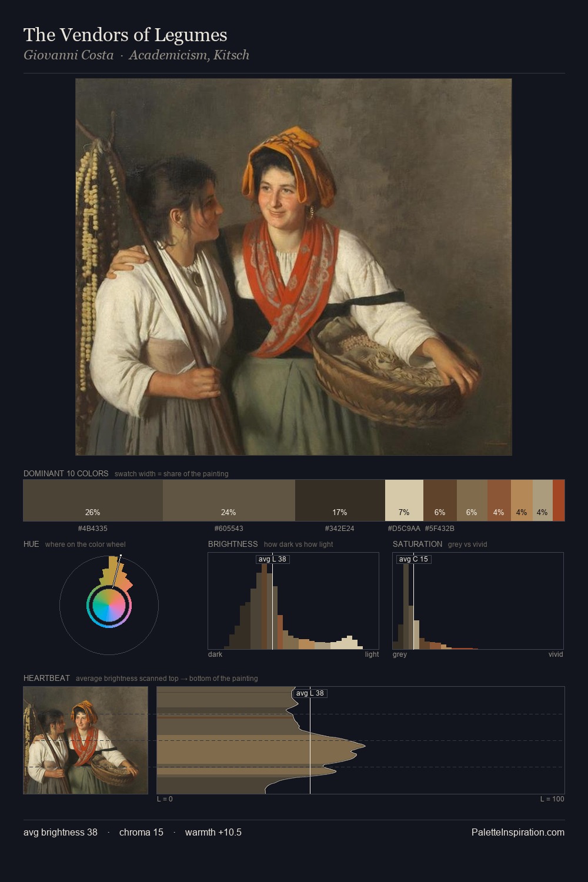The width and height of the screenshot is (588, 882).
Task: Click the 'light' axis label under brightness
Action: tap(372, 654)
